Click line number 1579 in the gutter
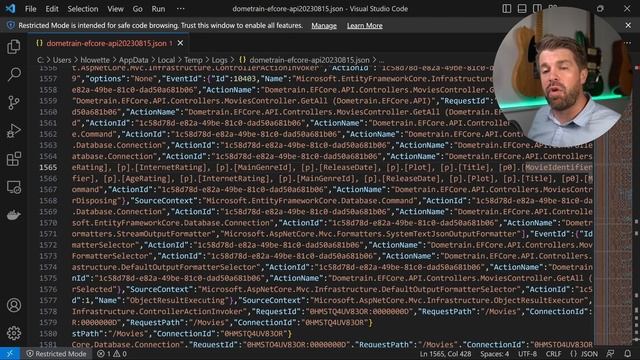This screenshot has width=640, height=360. click(x=48, y=322)
